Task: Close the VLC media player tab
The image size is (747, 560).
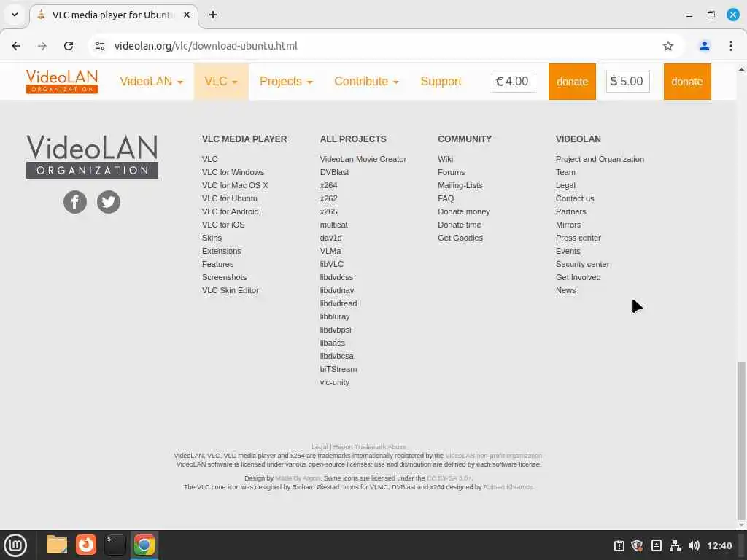Action: click(x=187, y=15)
